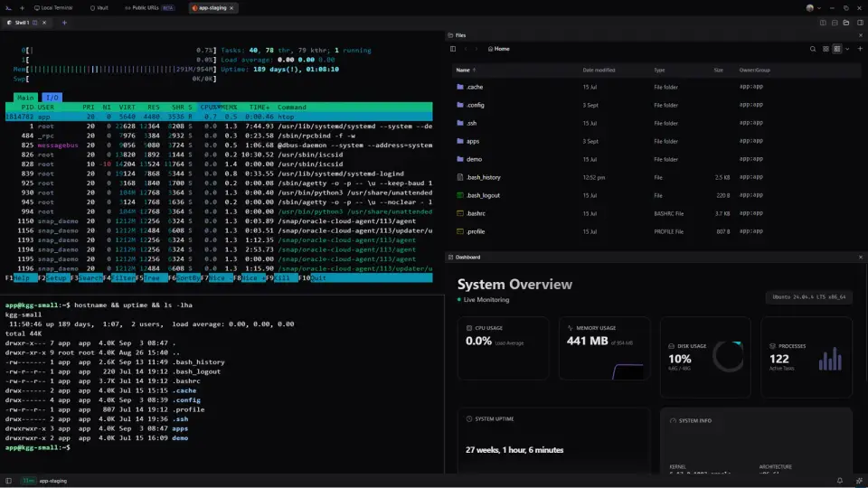Select htop I/O tab
The image size is (868, 488).
pos(52,98)
